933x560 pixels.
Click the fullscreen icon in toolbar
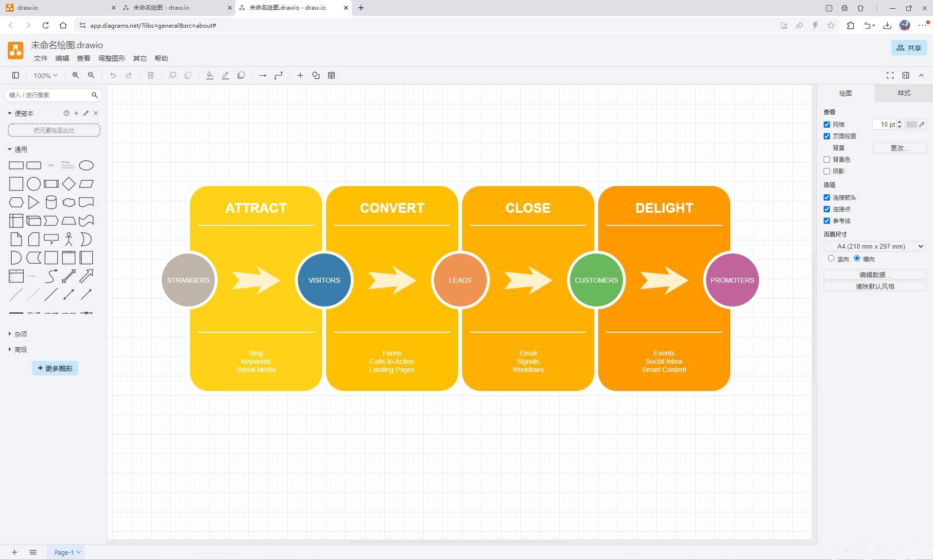tap(890, 75)
